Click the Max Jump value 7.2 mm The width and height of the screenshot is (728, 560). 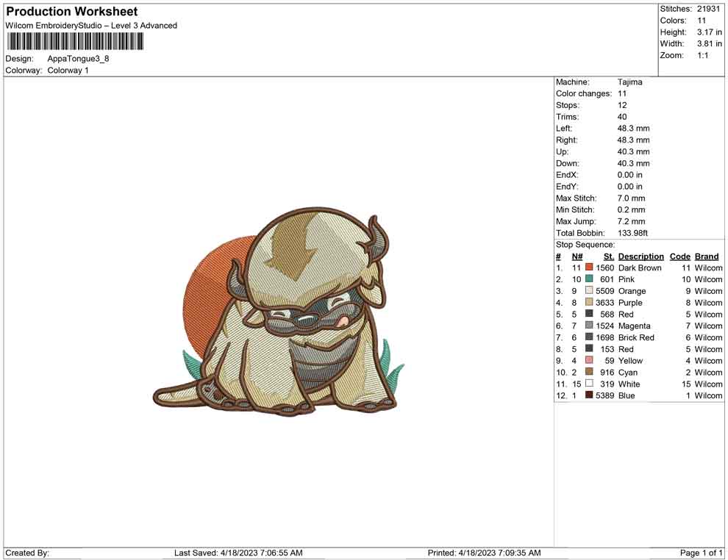632,221
